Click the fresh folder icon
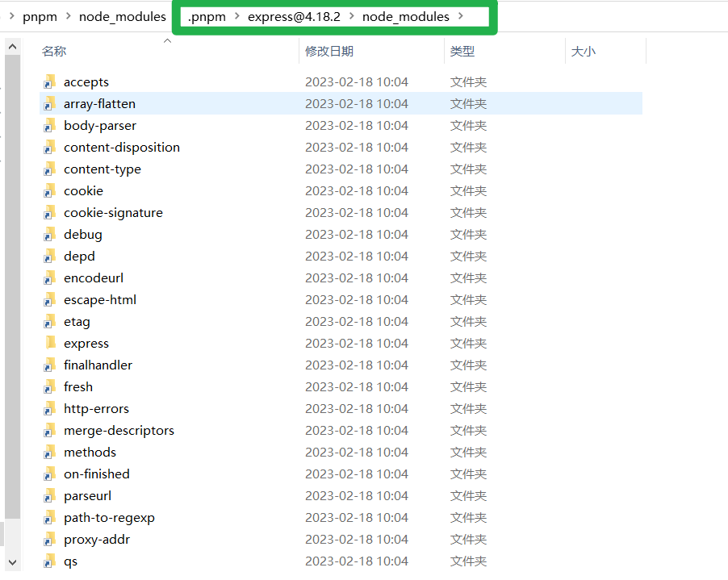The width and height of the screenshot is (728, 580). 50,387
